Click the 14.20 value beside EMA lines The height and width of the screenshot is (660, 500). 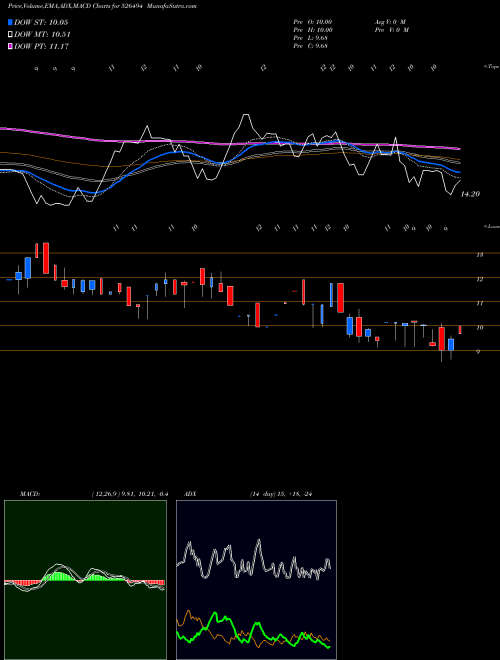point(470,194)
